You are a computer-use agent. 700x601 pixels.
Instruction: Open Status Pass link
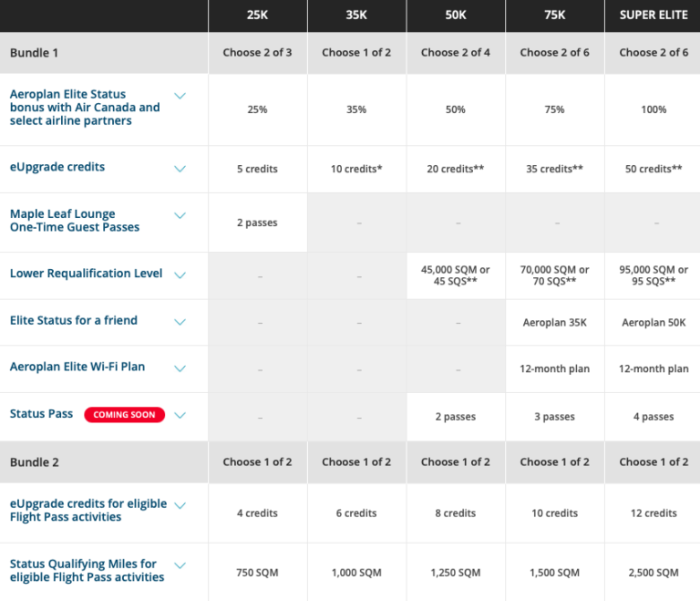point(41,414)
